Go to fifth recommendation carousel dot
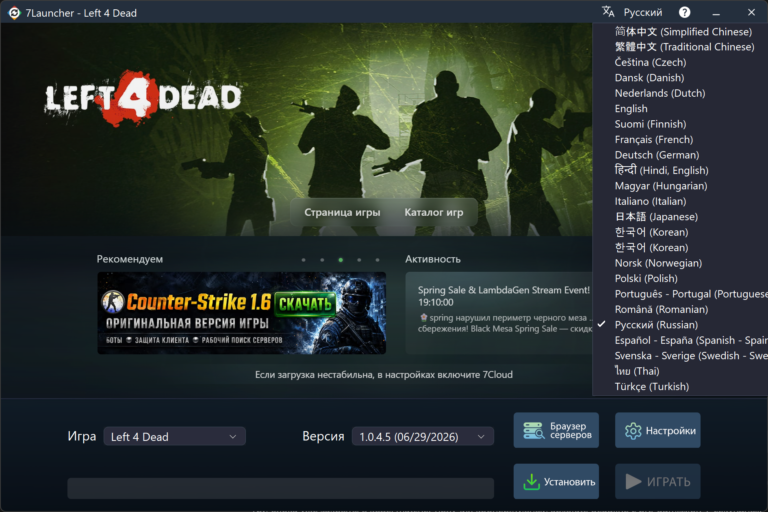The image size is (768, 512). [x=377, y=260]
